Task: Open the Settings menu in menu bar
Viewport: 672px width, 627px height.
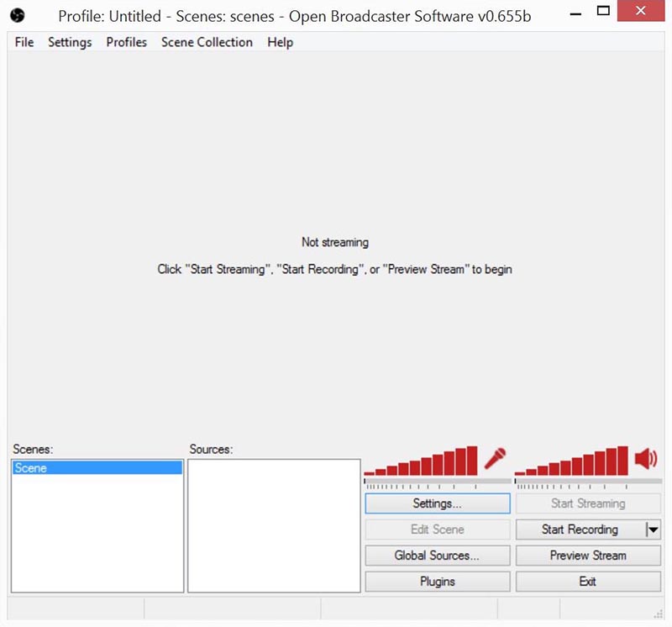Action: pos(70,42)
